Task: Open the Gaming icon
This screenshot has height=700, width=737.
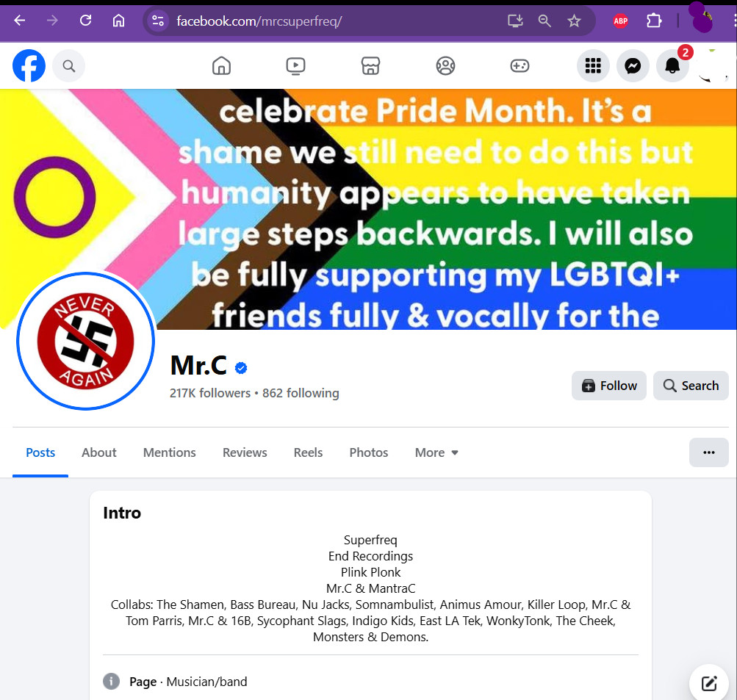Action: (x=520, y=66)
